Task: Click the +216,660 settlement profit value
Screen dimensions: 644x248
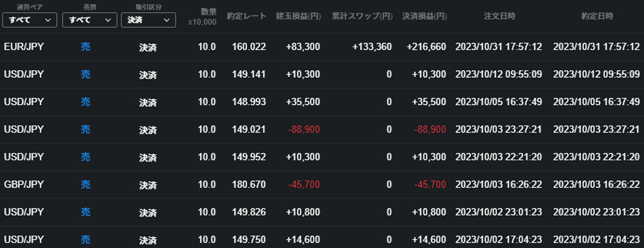Action: coord(426,47)
